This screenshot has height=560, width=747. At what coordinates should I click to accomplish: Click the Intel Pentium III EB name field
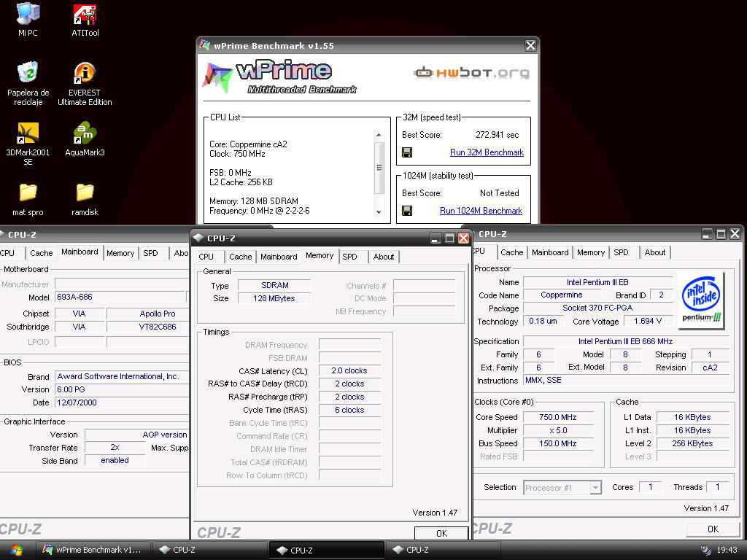tap(597, 282)
